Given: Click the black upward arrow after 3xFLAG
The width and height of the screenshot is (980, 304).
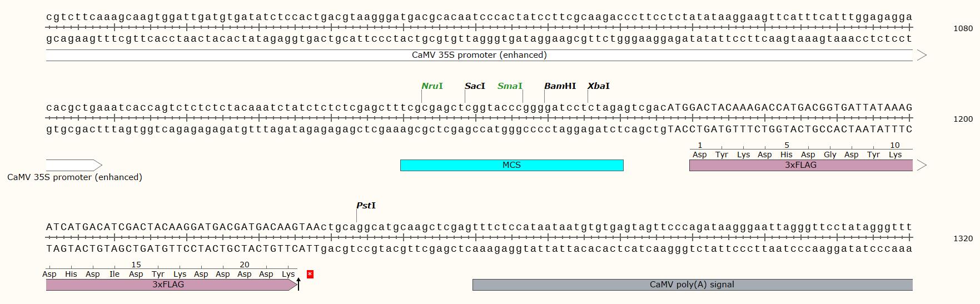Looking at the screenshot, I should pyautogui.click(x=299, y=284).
